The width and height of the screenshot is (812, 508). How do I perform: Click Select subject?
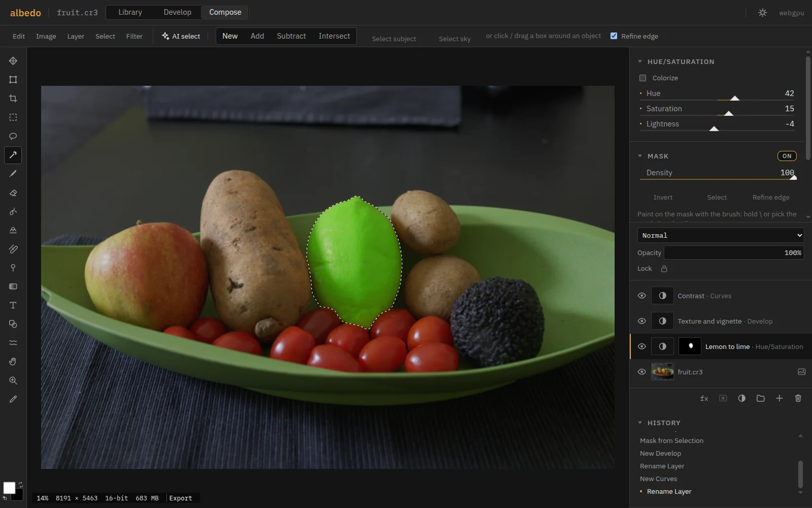click(394, 39)
